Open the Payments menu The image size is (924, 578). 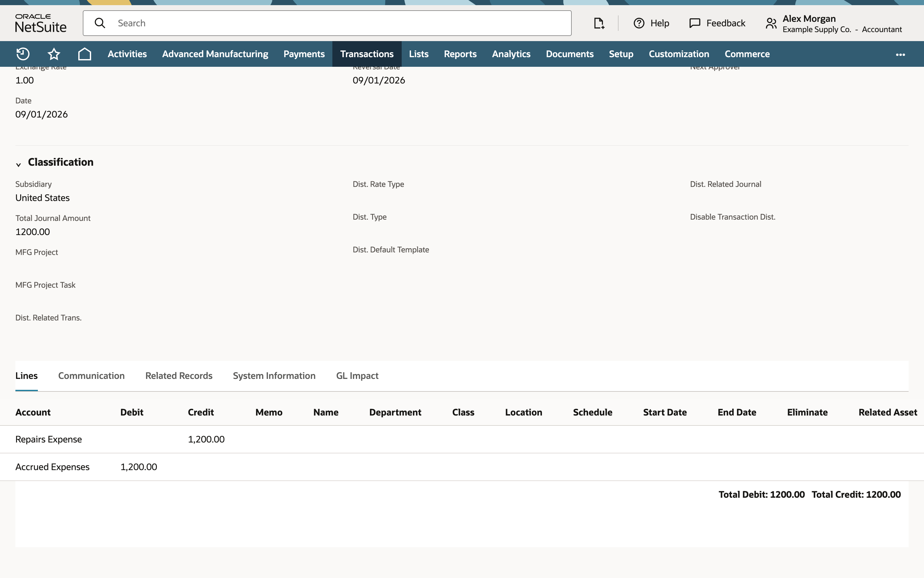click(x=304, y=54)
